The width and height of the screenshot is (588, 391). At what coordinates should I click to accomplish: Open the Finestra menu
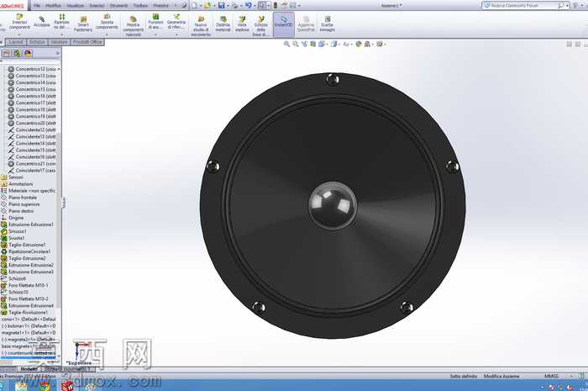161,6
